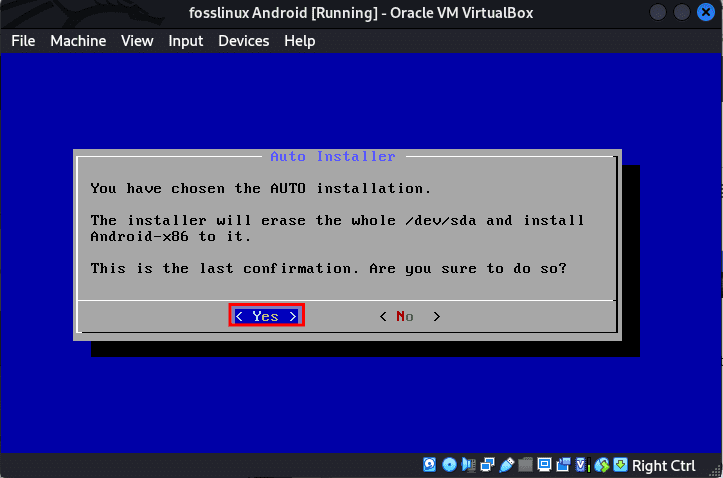This screenshot has height=478, width=723.
Task: Open the Devices menu
Action: (243, 41)
